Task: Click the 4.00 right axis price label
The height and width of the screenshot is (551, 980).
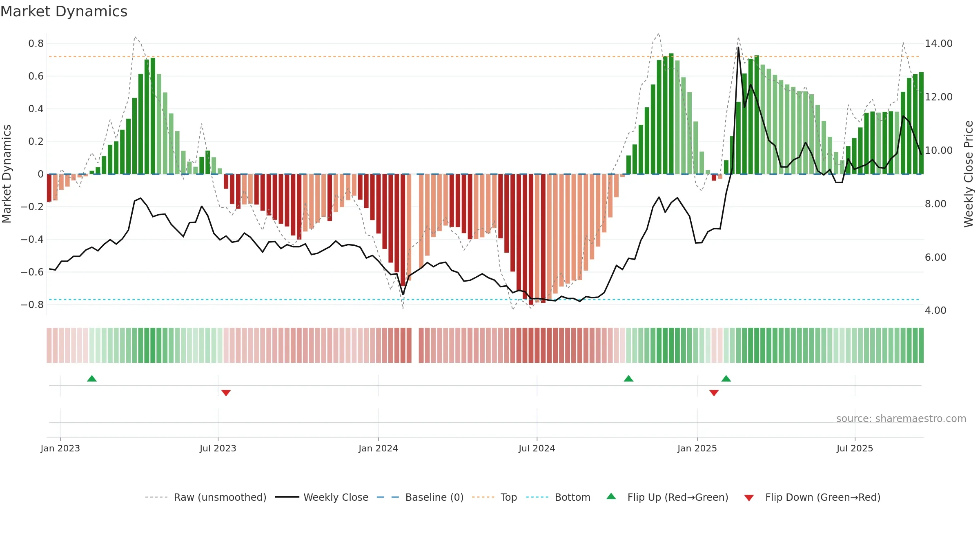Action: [x=935, y=311]
